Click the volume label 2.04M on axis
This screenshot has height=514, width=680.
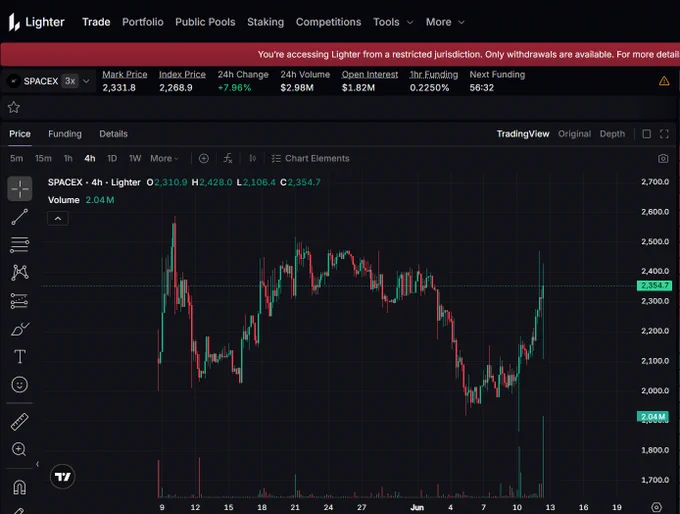pos(653,417)
